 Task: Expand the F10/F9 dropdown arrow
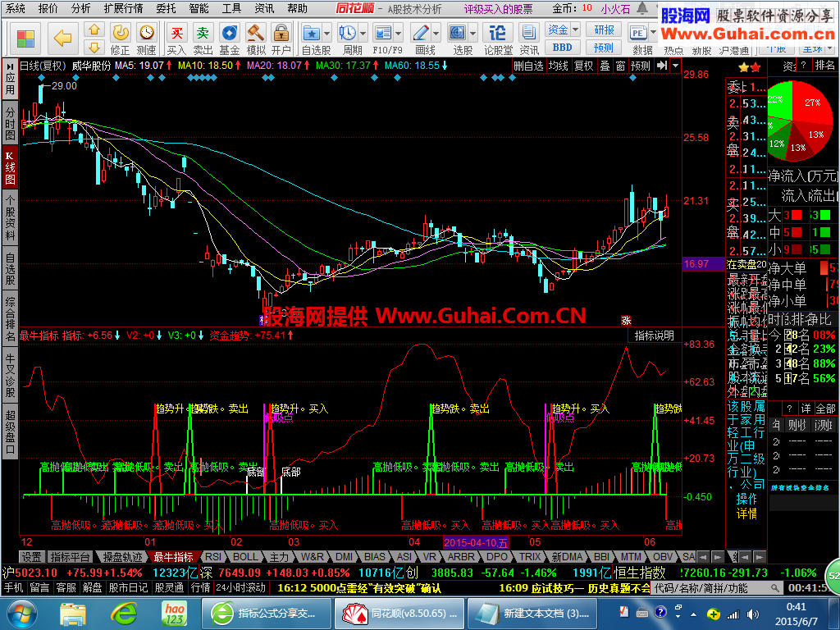(x=398, y=34)
